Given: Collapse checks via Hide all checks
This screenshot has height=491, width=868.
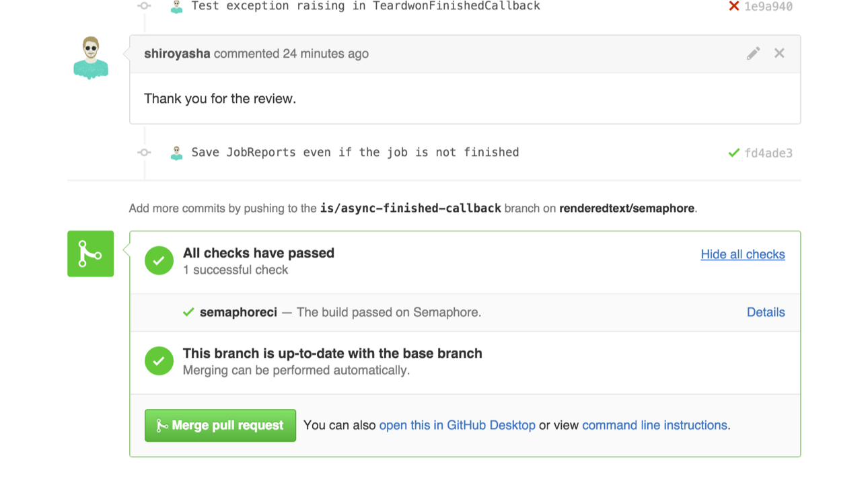Looking at the screenshot, I should coord(743,254).
